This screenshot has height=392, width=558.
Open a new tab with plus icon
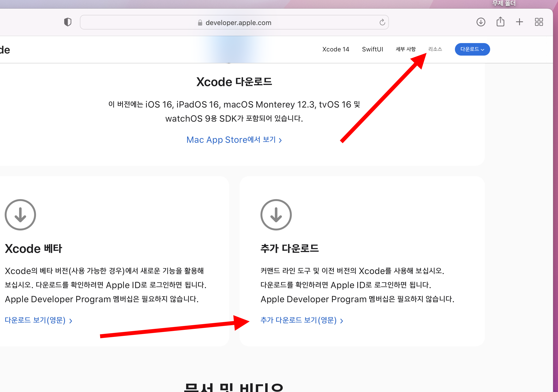click(519, 22)
